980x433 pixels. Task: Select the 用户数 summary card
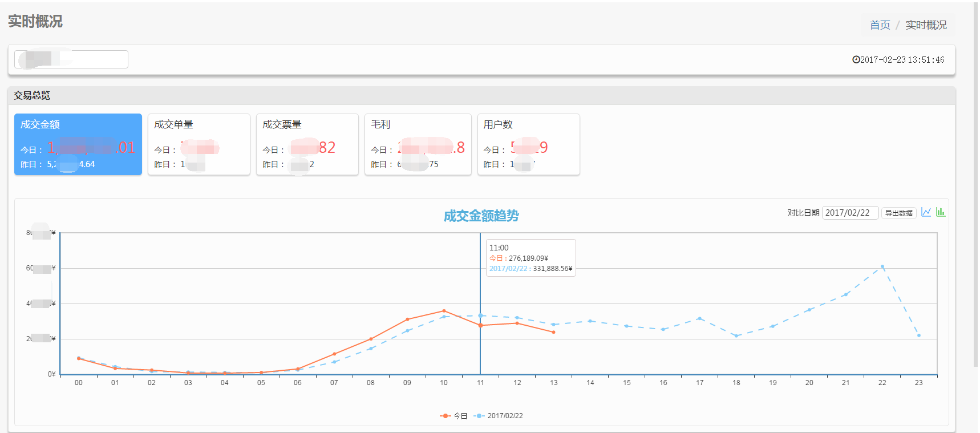pos(529,144)
